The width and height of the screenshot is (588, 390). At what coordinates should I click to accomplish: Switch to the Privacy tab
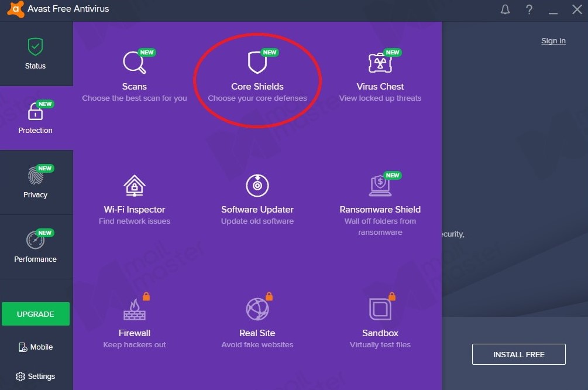point(36,183)
